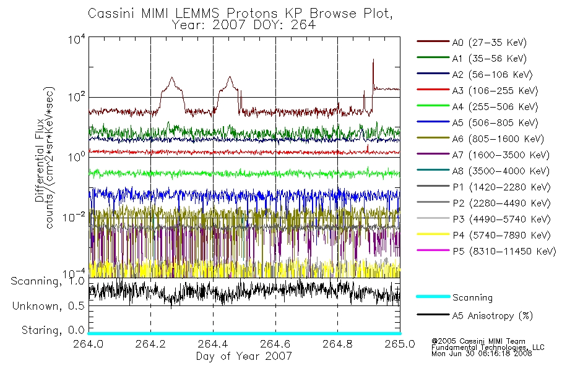This screenshot has height=371, width=588.
Task: Click the Scanning legend label
Action: tap(472, 297)
